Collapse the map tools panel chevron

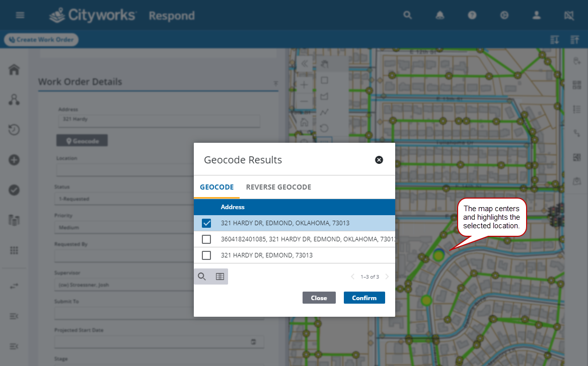[x=304, y=63]
